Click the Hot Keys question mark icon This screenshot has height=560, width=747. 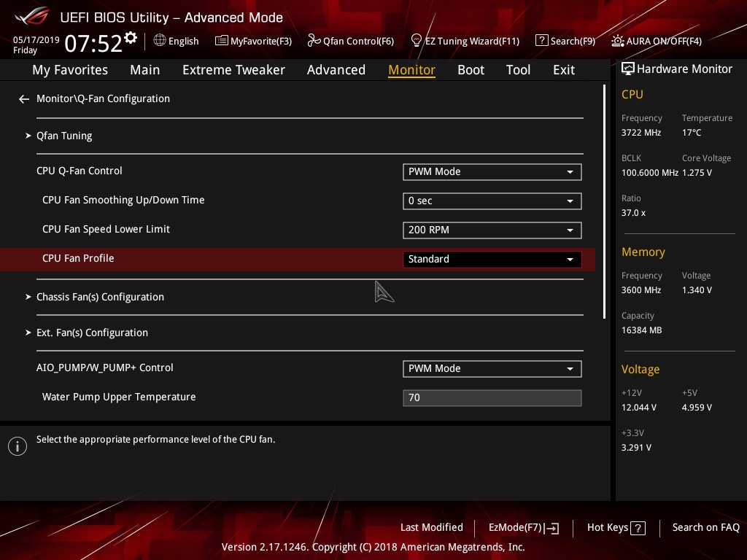tap(638, 528)
